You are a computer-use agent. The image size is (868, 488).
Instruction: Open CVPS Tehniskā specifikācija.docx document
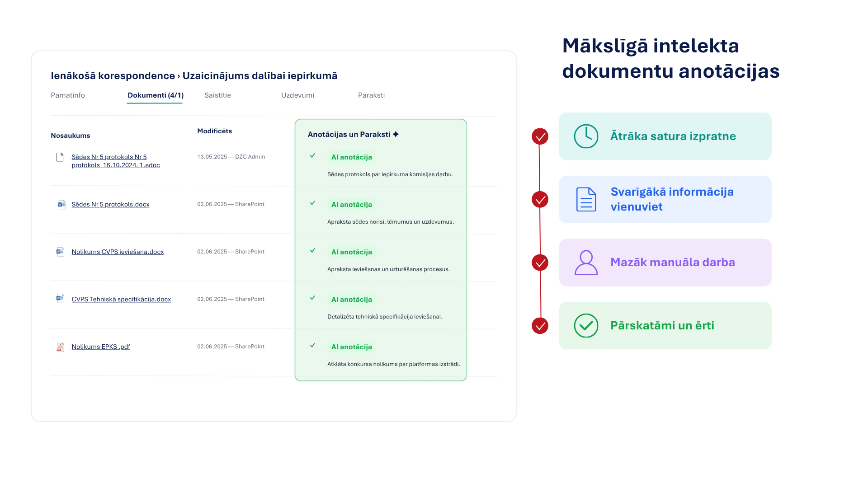[121, 299]
